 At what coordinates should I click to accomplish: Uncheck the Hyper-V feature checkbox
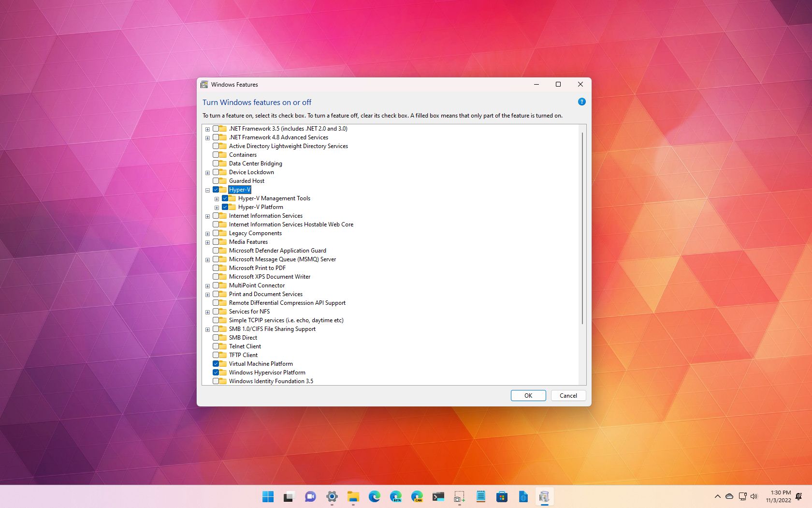click(216, 190)
